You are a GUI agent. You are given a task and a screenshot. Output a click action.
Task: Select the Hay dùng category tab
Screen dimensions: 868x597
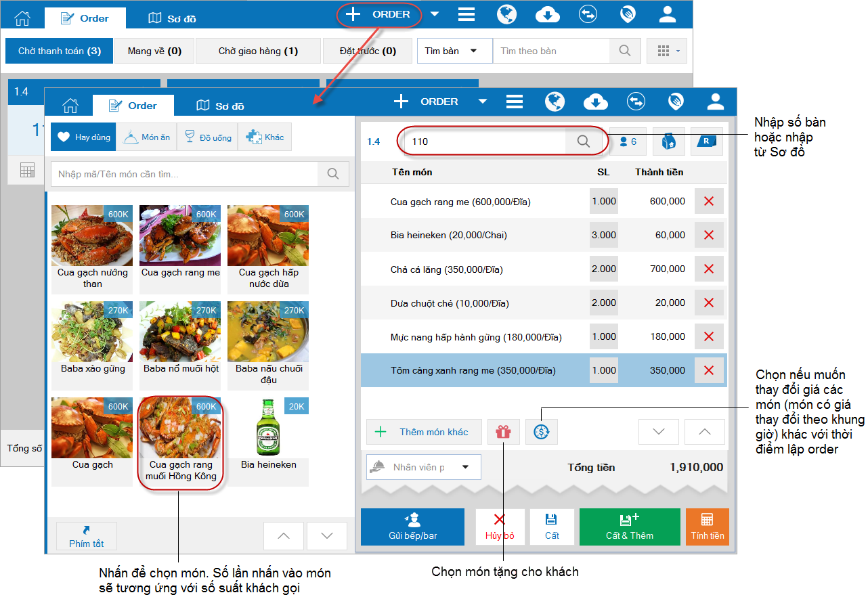point(83,137)
